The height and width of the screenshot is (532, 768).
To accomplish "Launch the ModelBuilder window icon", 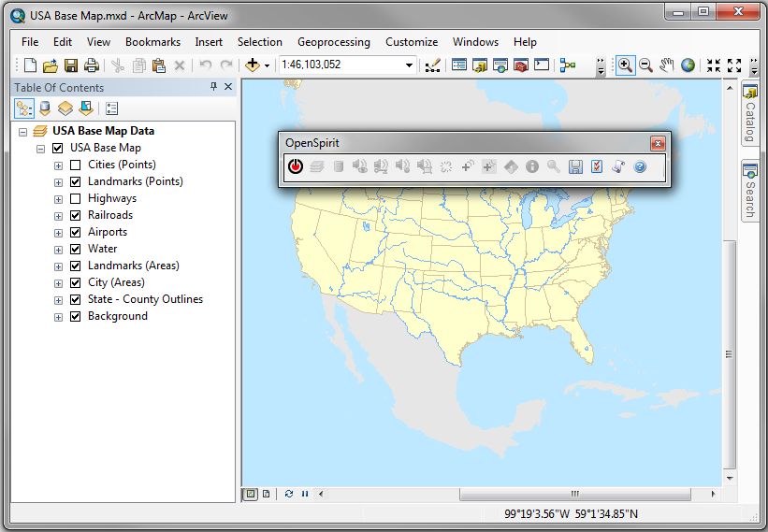I will [x=568, y=65].
